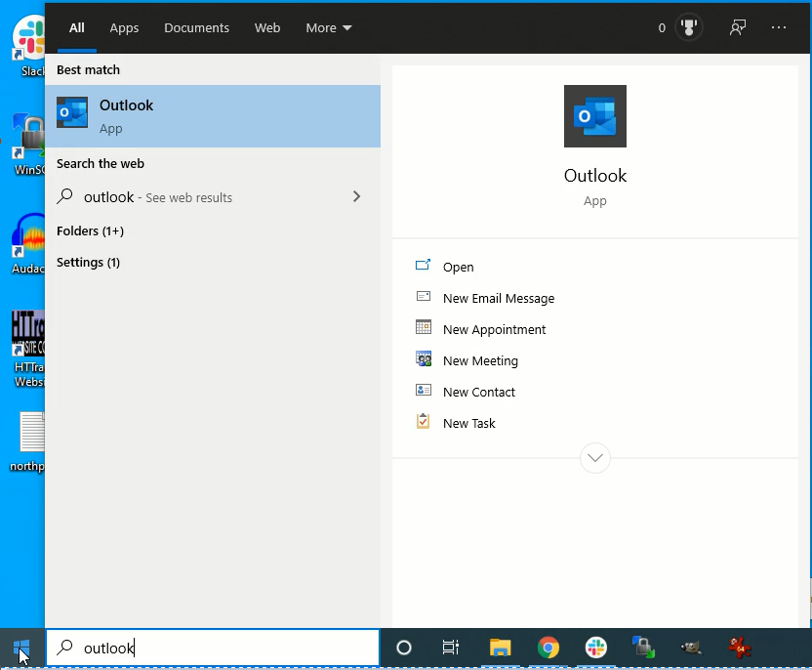Launch Google Chrome from the taskbar
Screen dimensions: 812x670
[x=548, y=648]
